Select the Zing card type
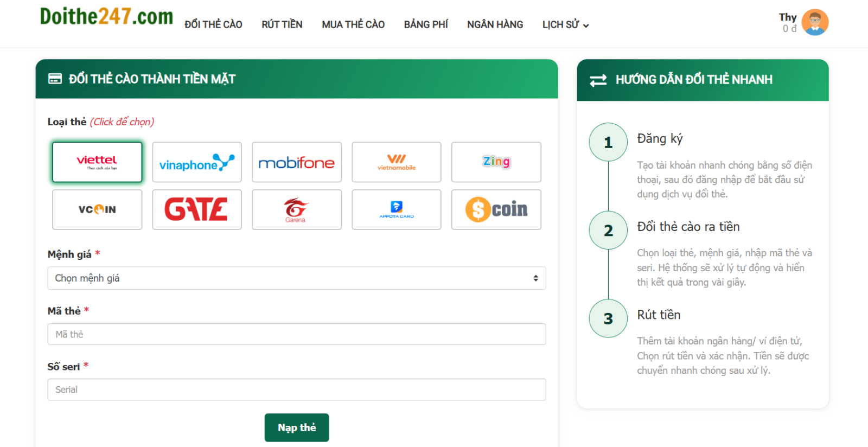This screenshot has height=447, width=868. (x=496, y=162)
